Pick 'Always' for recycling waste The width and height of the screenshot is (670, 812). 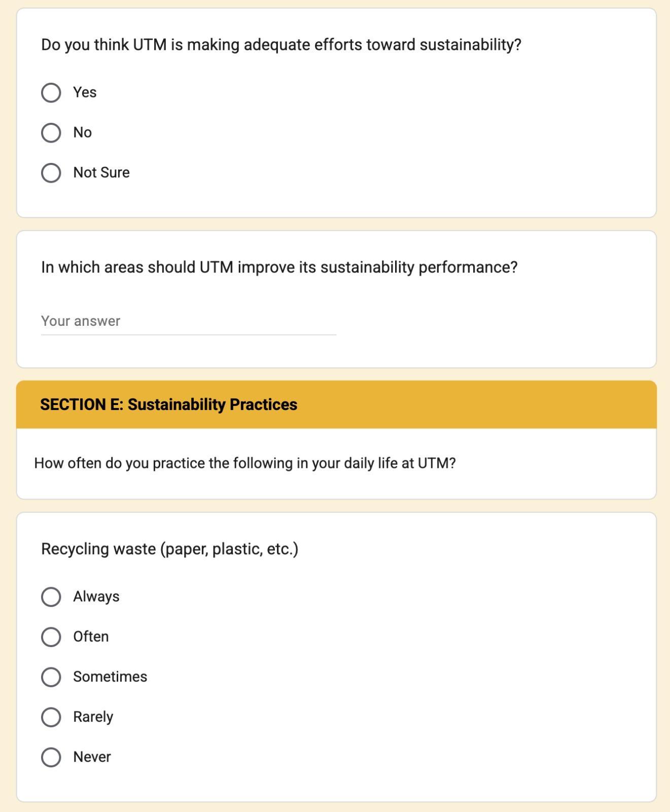[x=51, y=597]
